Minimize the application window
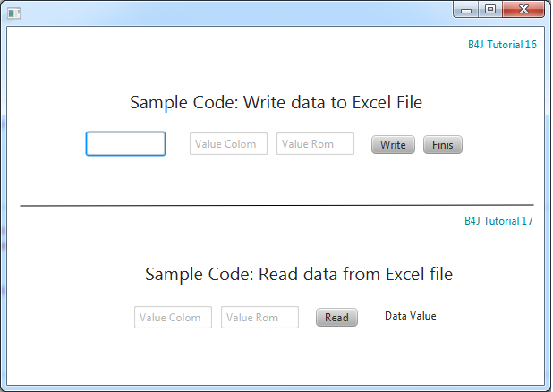This screenshot has width=553, height=392. point(465,10)
